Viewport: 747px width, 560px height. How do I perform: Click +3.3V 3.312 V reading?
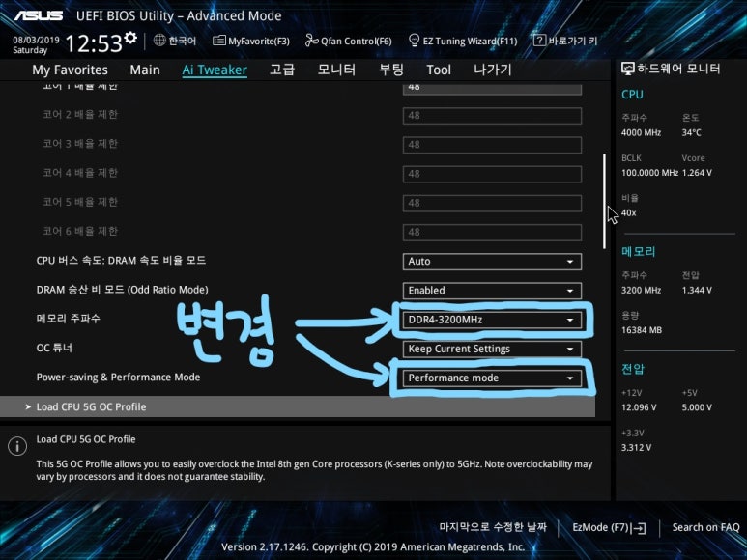point(636,448)
